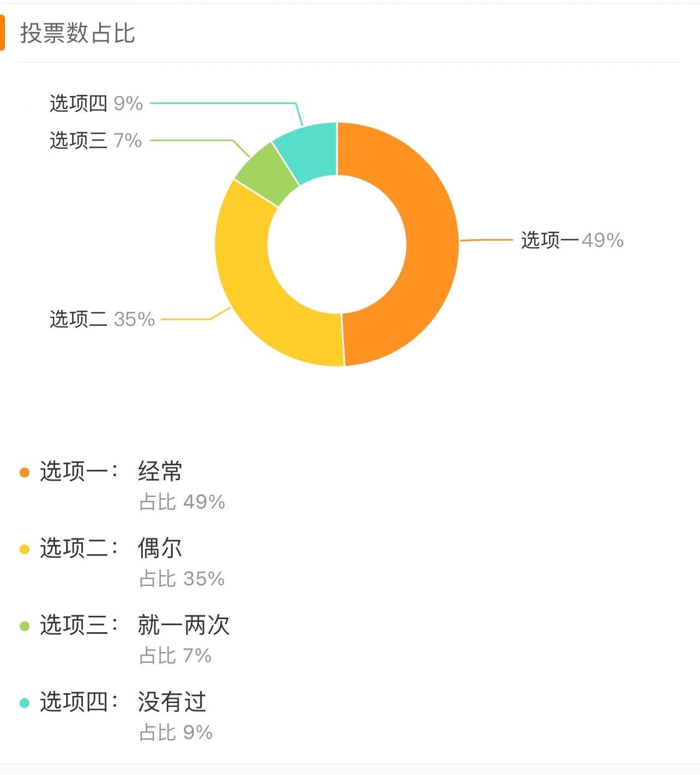Click the green legend dot for 选项三
This screenshot has height=775, width=700.
25,626
